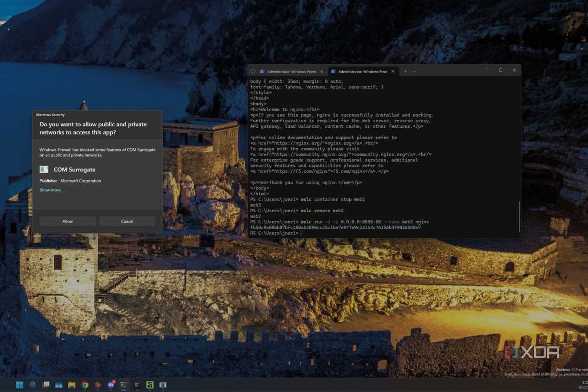Open Google Chrome from the taskbar
This screenshot has height=392, width=588.
click(85, 385)
